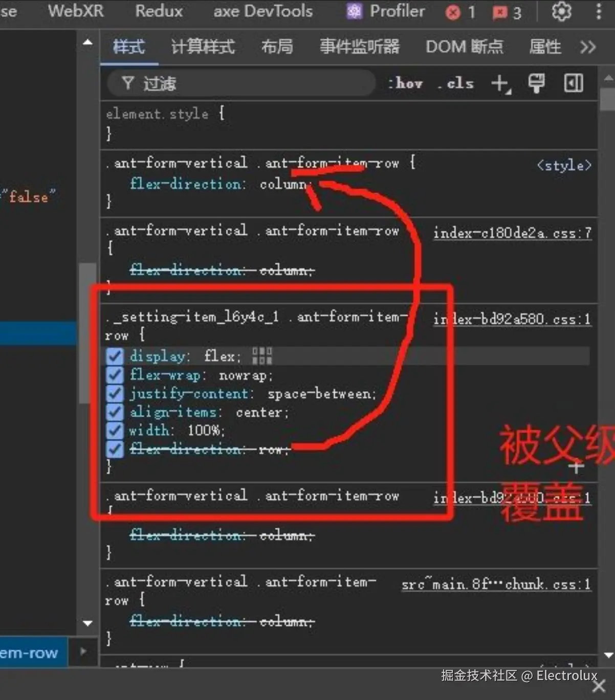The width and height of the screenshot is (615, 700).
Task: Toggle the :hov element state panel
Action: click(x=405, y=83)
